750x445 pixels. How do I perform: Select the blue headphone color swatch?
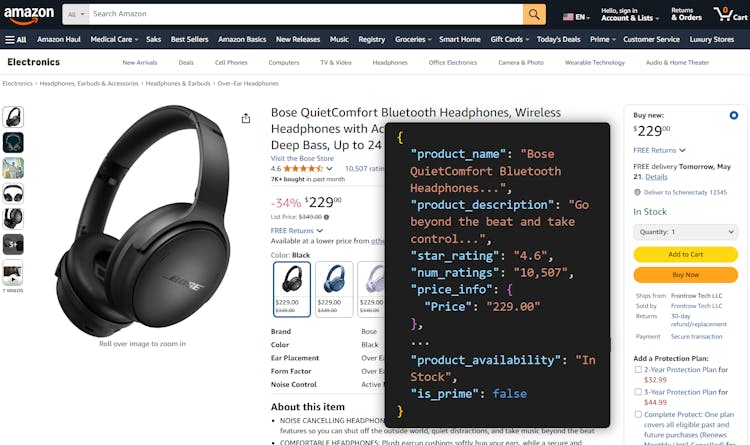(x=334, y=289)
